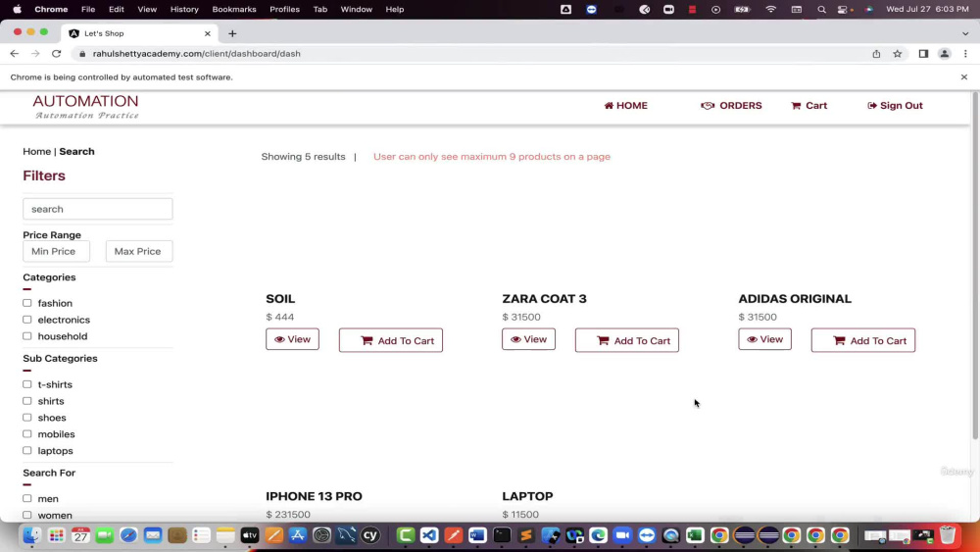Image resolution: width=980 pixels, height=552 pixels.
Task: Open Zoom from the dock
Action: coord(622,535)
